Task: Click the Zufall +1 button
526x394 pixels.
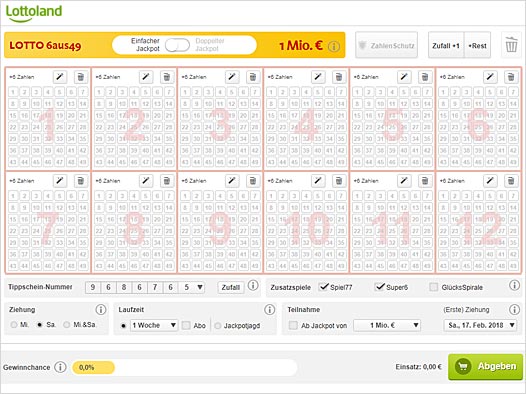Action: pyautogui.click(x=446, y=46)
